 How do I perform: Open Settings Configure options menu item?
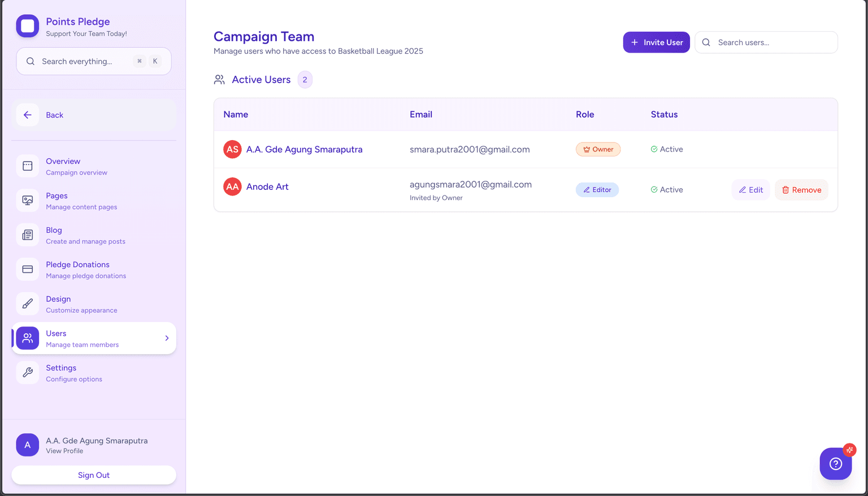[x=73, y=373]
